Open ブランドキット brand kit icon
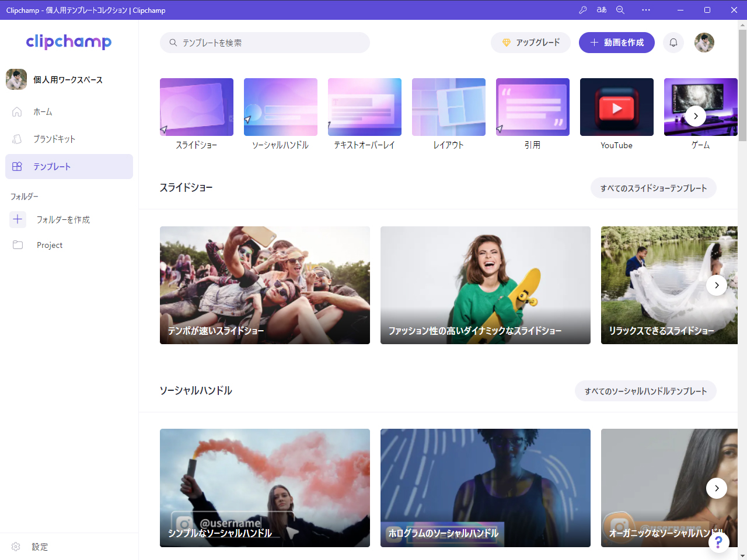 click(x=17, y=139)
